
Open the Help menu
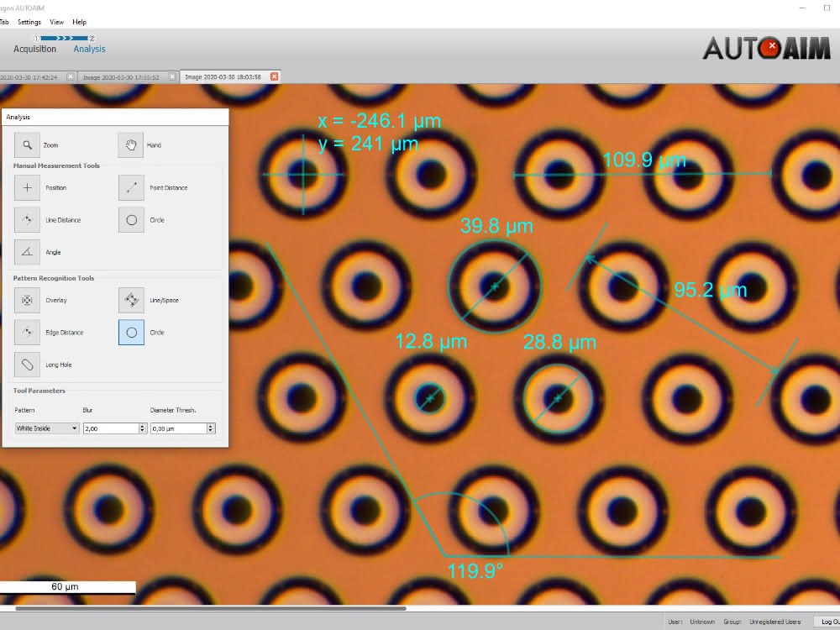pos(79,22)
